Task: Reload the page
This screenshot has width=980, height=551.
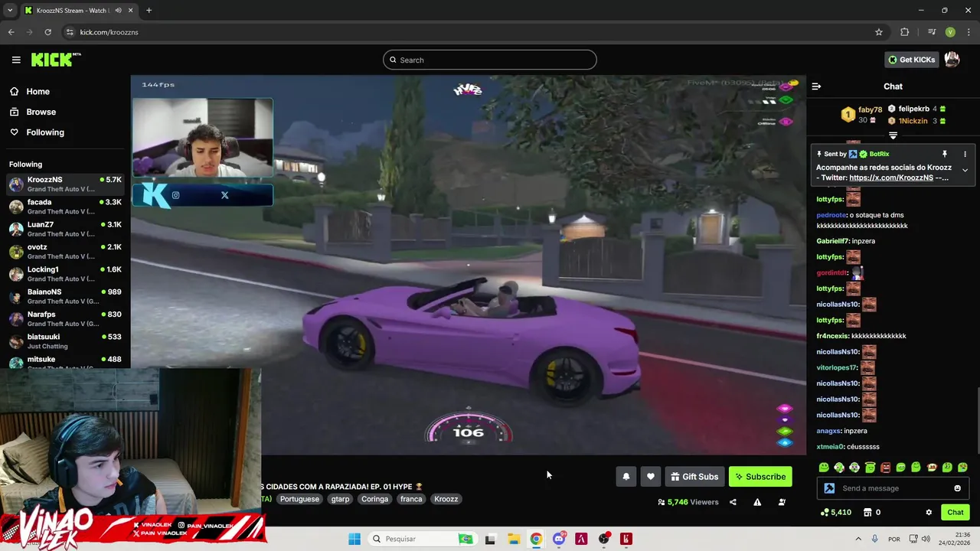Action: coord(47,32)
